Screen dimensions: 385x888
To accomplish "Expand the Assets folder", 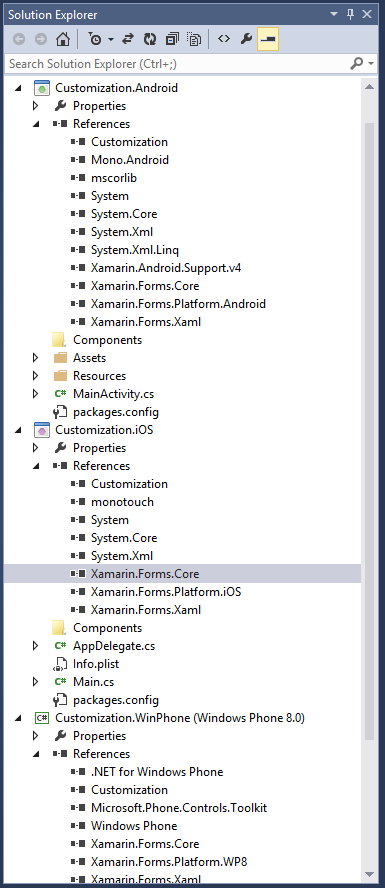I will [36, 358].
